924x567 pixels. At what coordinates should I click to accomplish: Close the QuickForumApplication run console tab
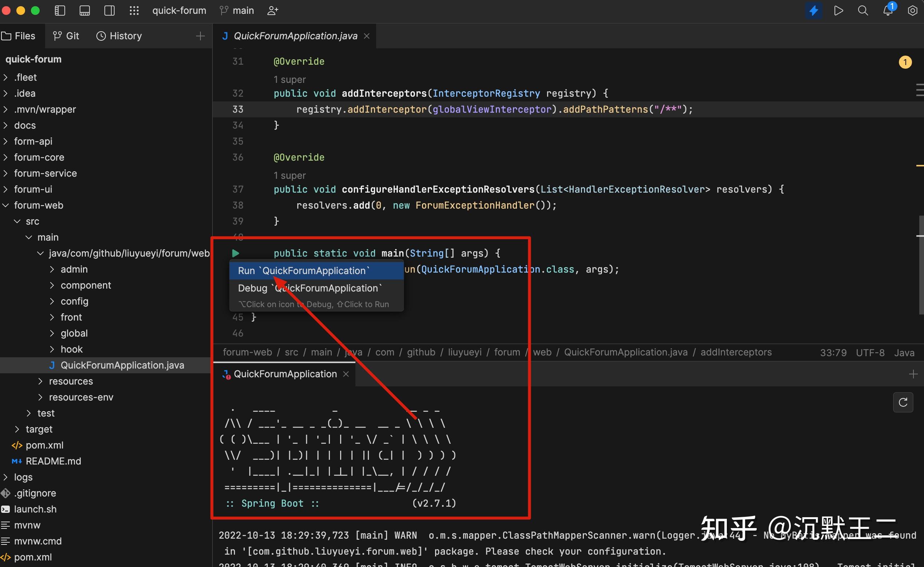pyautogui.click(x=346, y=374)
